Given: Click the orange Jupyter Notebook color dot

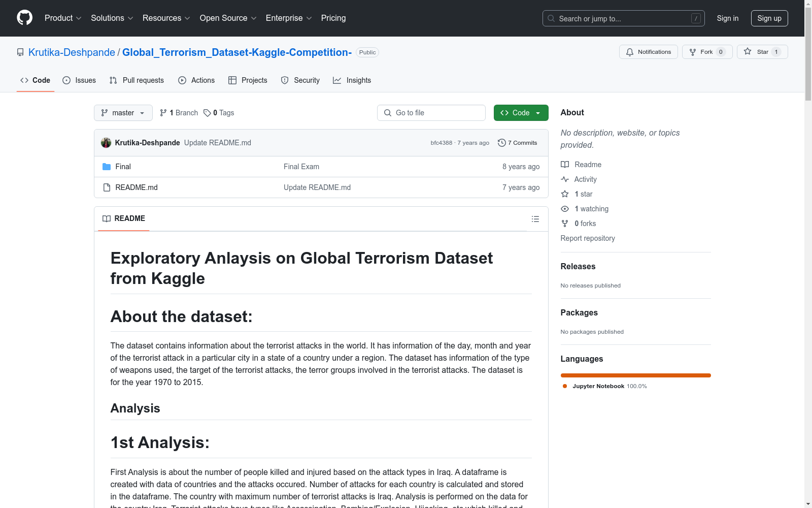Looking at the screenshot, I should [565, 386].
